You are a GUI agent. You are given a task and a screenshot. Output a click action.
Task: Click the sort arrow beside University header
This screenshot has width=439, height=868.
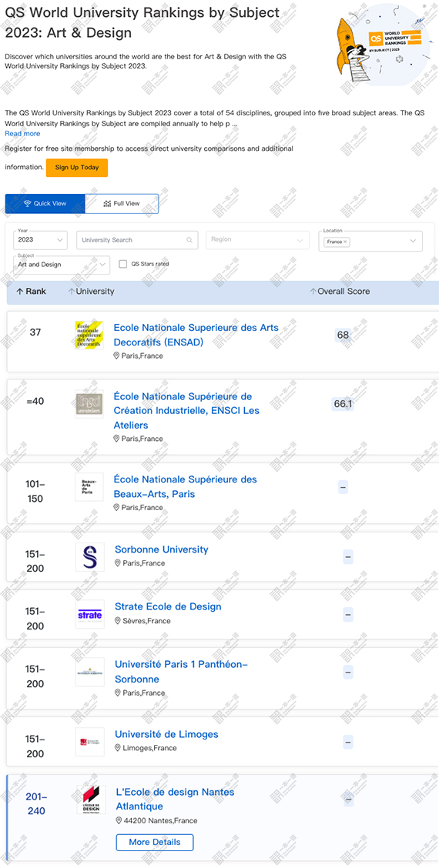(x=71, y=291)
